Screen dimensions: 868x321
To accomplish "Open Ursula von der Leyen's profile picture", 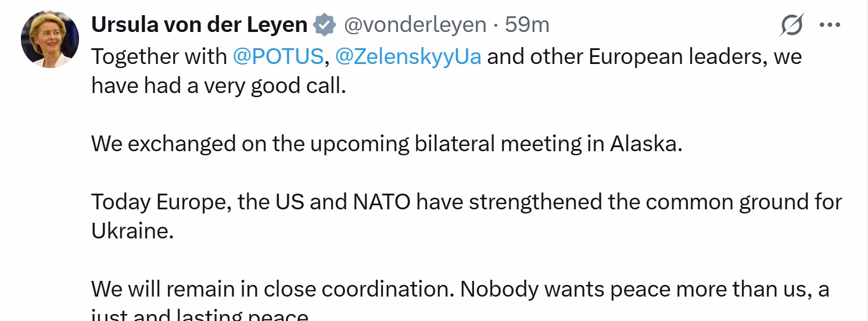I will 50,39.
